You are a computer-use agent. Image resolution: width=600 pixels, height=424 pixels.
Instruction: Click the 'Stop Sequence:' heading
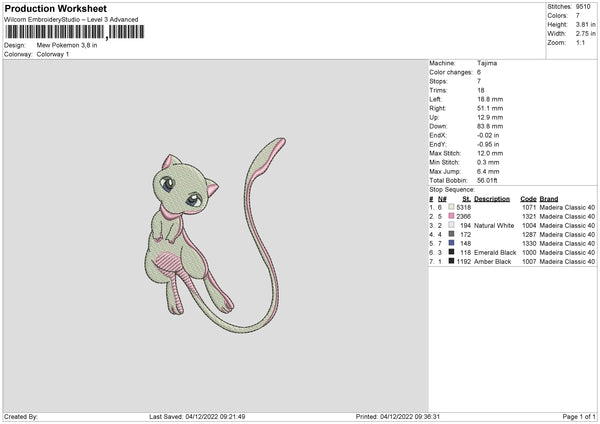tap(452, 190)
